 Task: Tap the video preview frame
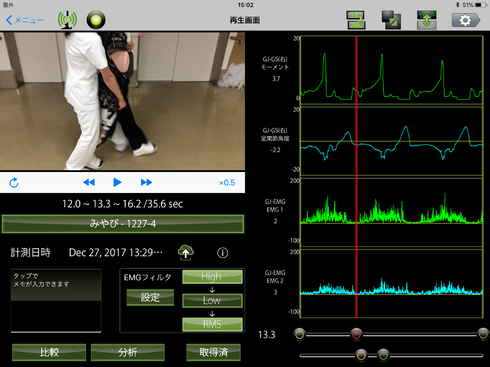122,101
